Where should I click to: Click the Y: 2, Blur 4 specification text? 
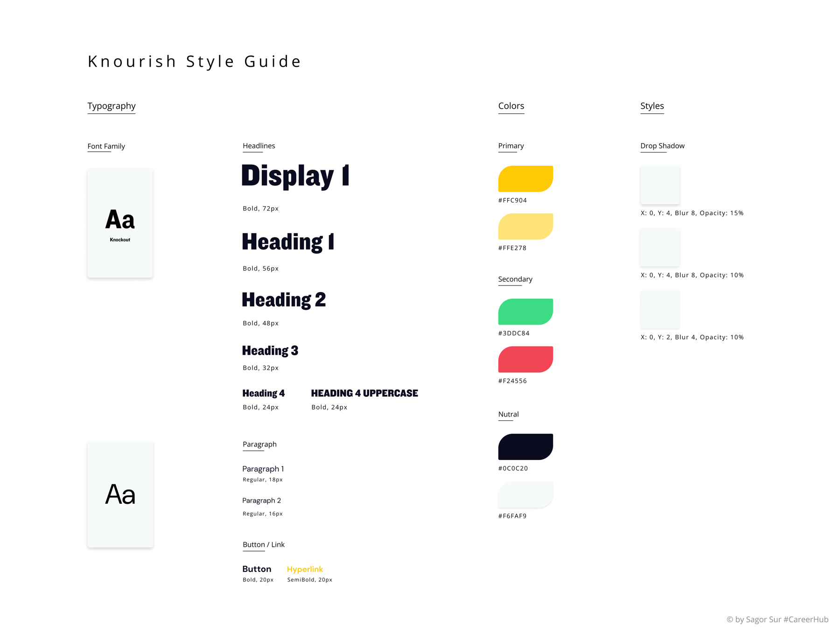(x=692, y=337)
